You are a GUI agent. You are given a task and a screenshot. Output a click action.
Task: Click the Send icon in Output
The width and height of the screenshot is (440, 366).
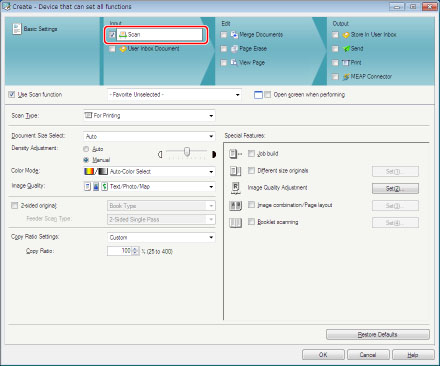[346, 49]
